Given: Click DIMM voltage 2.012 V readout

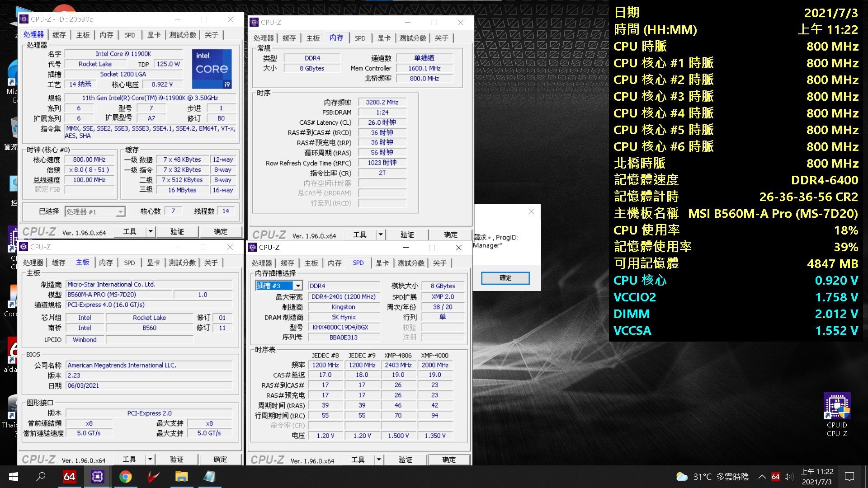Looking at the screenshot, I should [x=836, y=314].
